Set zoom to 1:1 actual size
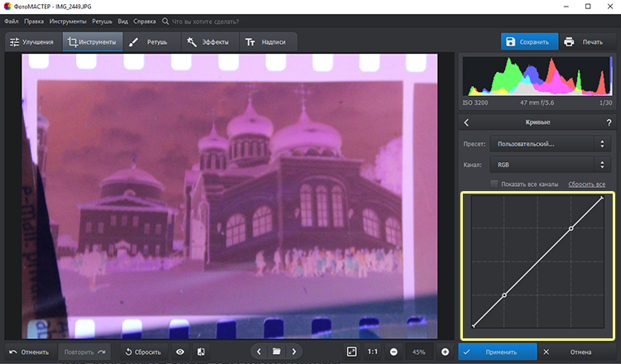Viewport: 621px width, 364px height. click(x=373, y=352)
